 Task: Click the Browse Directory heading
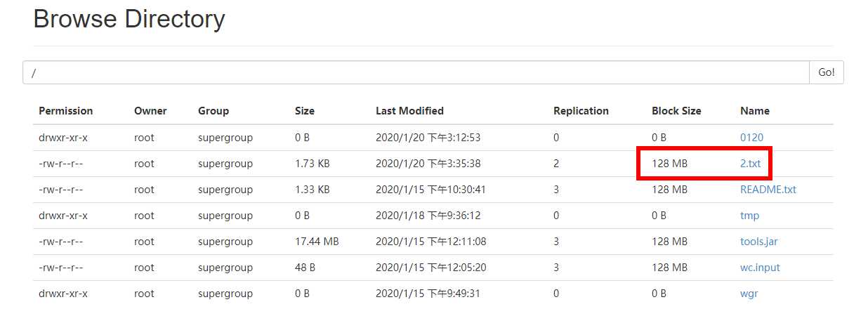coord(129,19)
